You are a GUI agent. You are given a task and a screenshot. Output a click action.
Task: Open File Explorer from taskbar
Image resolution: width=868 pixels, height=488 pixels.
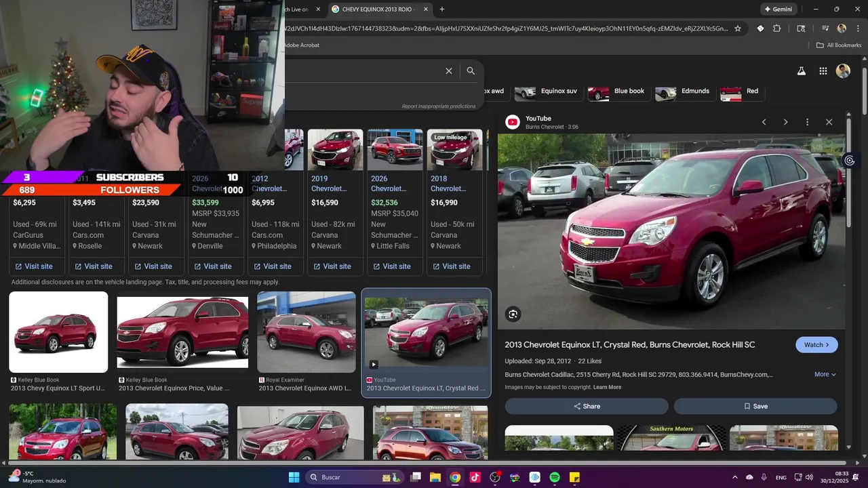pyautogui.click(x=435, y=477)
